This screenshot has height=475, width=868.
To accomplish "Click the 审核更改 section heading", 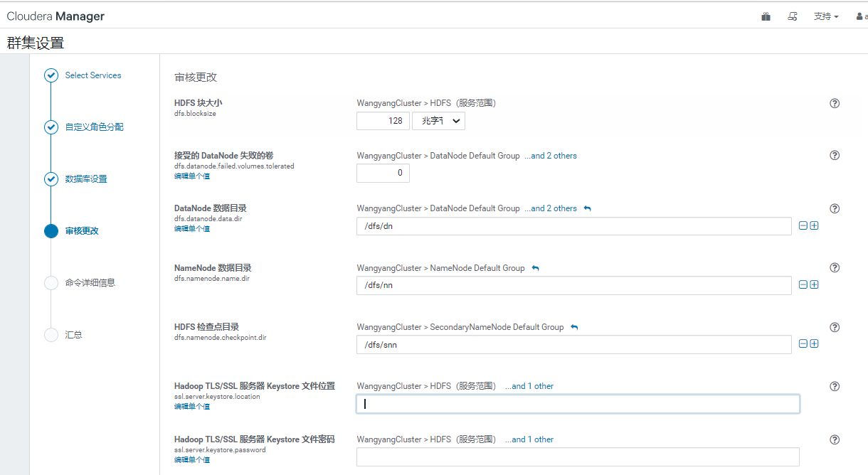I will coord(196,77).
